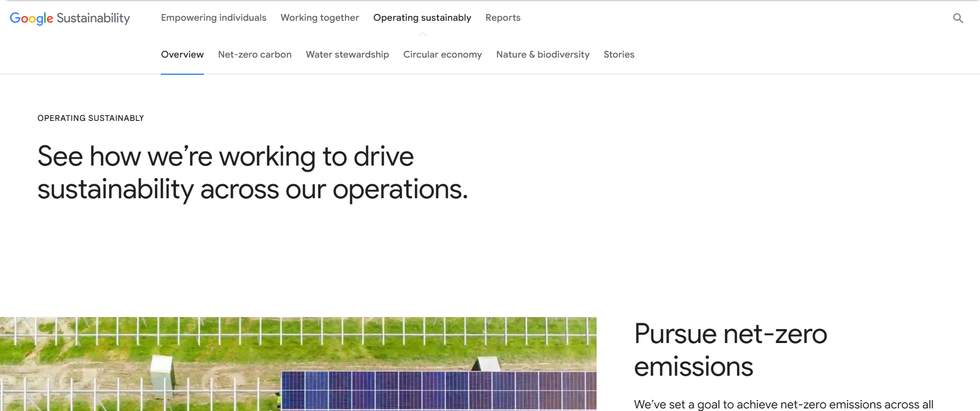The height and width of the screenshot is (411, 980).
Task: Click the solar farm aerial photo
Action: coord(298,363)
